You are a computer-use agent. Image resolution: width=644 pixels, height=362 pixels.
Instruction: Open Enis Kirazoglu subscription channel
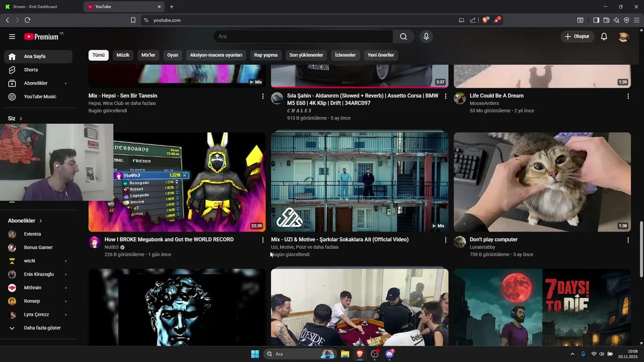pos(38,274)
